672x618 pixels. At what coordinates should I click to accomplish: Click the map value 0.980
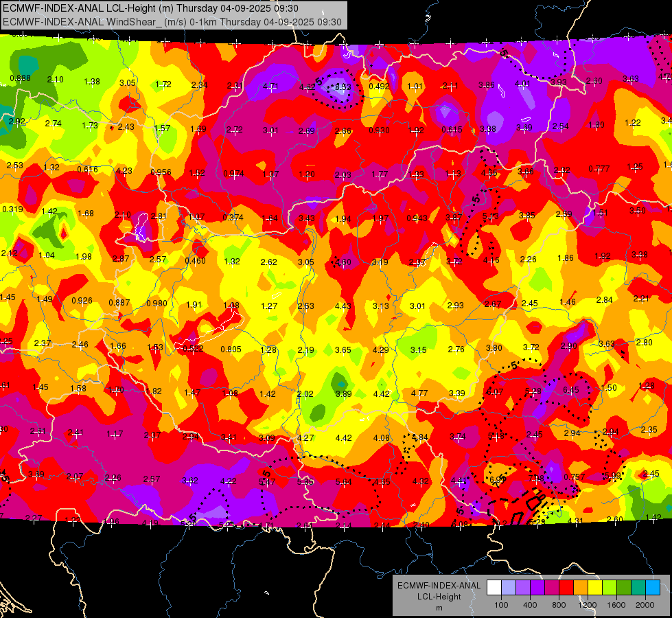157,304
